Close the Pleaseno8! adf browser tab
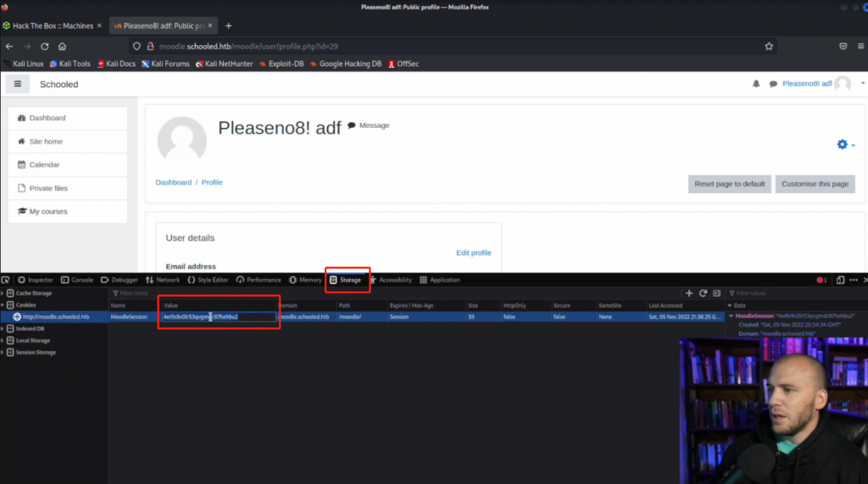Image resolution: width=868 pixels, height=484 pixels. (x=210, y=25)
